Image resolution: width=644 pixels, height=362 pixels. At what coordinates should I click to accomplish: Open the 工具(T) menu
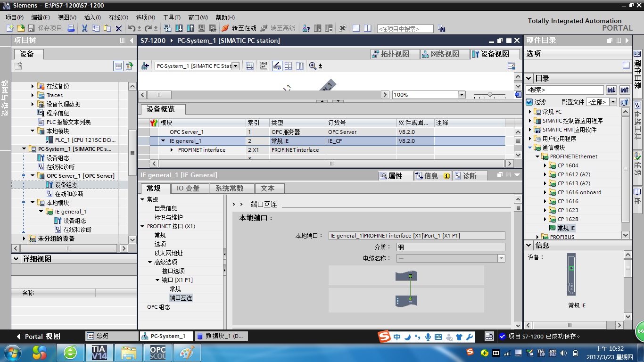pos(172,17)
